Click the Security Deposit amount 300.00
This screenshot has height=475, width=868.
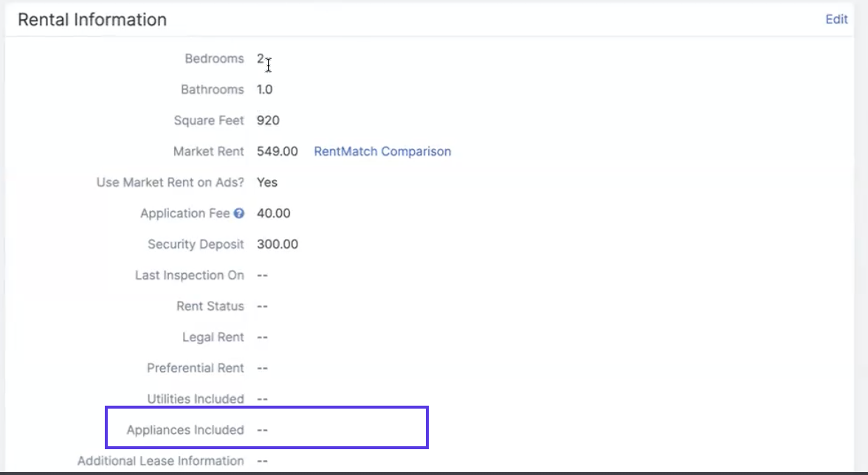[x=277, y=244]
